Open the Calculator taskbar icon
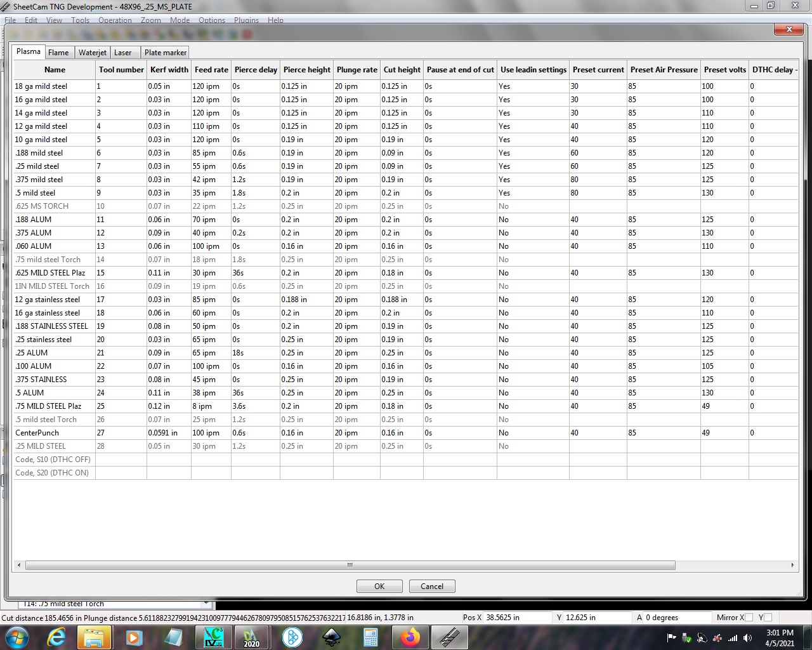 [371, 637]
